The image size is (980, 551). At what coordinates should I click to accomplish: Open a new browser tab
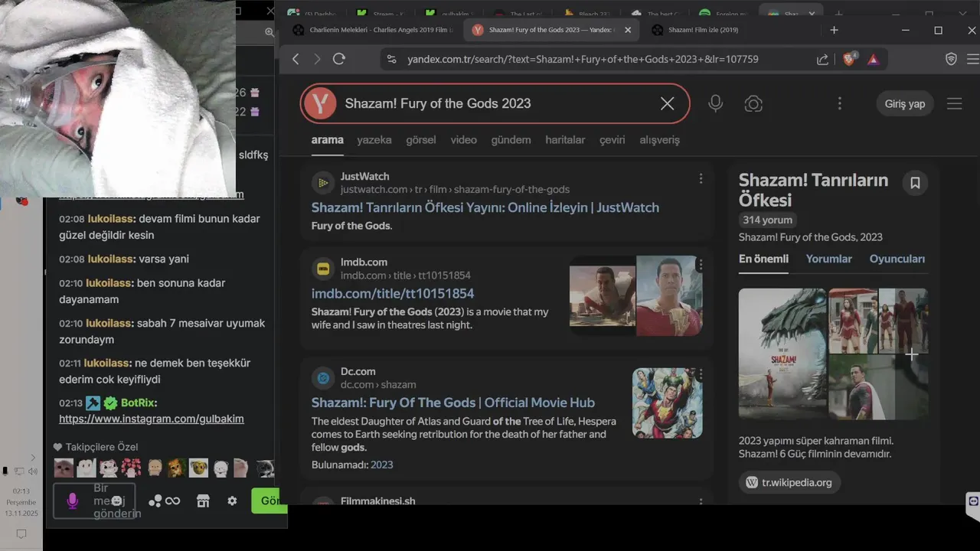[834, 30]
